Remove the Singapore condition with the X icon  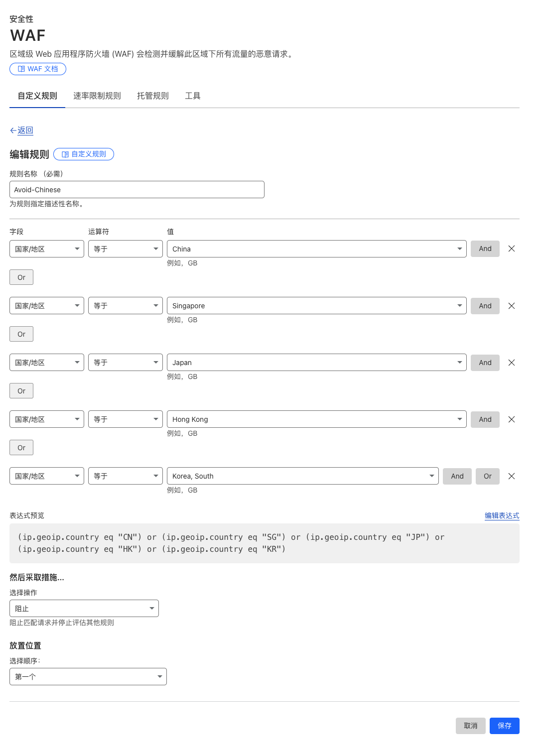[x=511, y=305]
